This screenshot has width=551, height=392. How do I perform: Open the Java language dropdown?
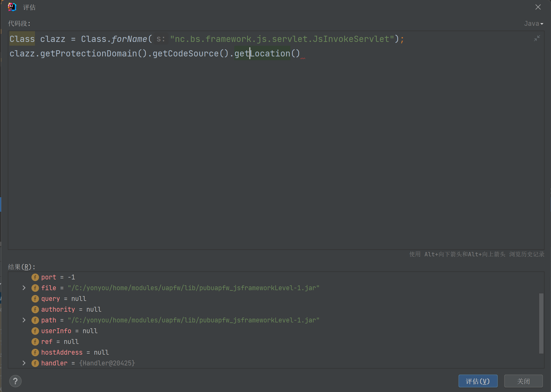(534, 24)
